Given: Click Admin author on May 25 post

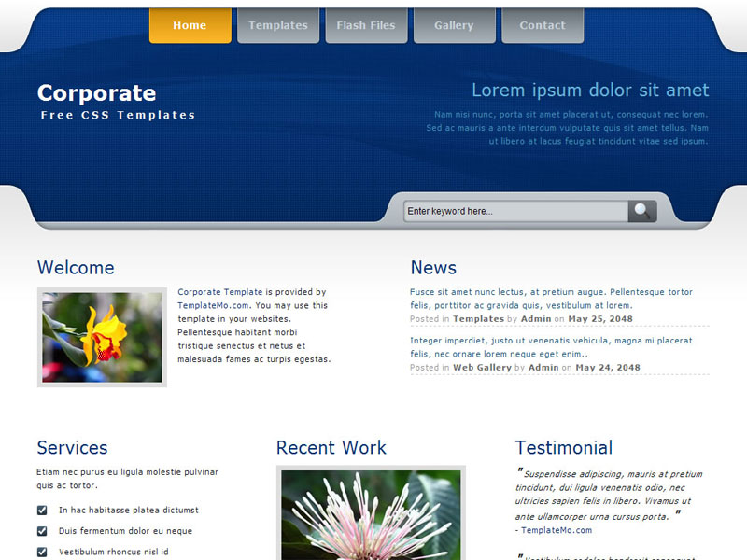Looking at the screenshot, I should click(x=536, y=319).
